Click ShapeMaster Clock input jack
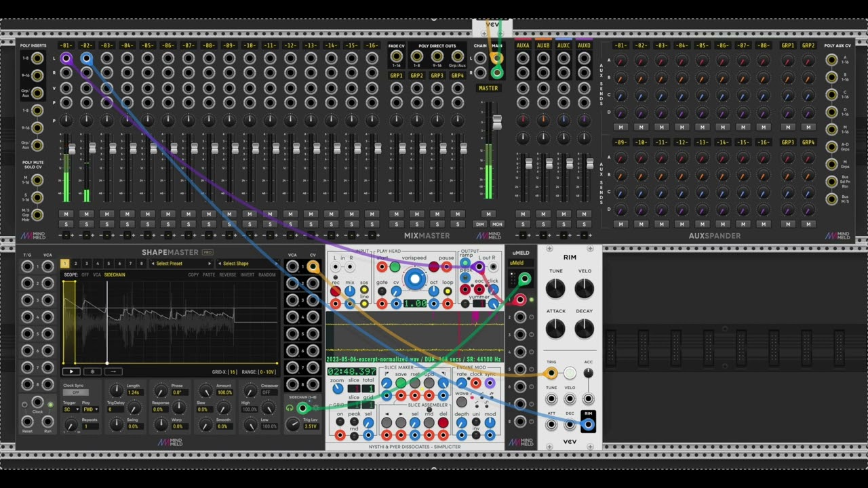Viewport: 868px width, 488px height. tap(38, 403)
